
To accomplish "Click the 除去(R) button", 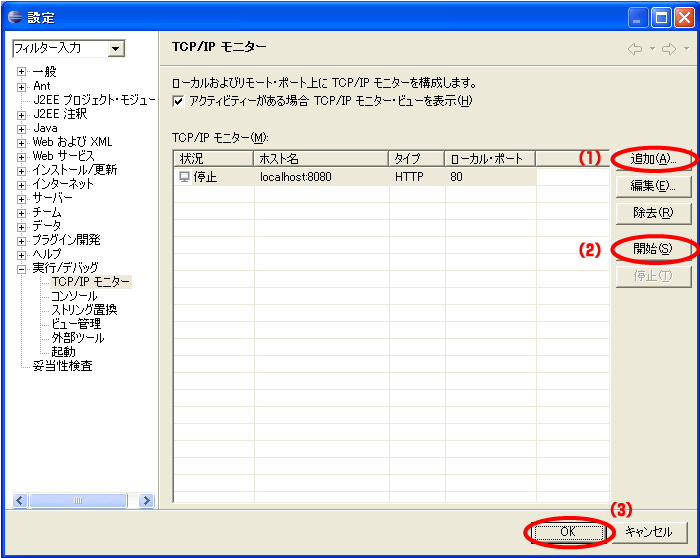I will point(653,213).
